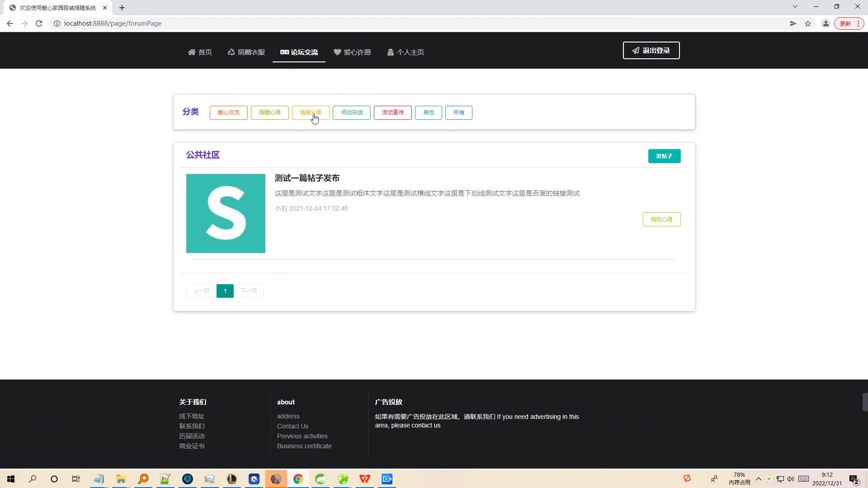Click the browser profile avatar icon
Viewport: 868px width, 488px height.
(x=826, y=23)
